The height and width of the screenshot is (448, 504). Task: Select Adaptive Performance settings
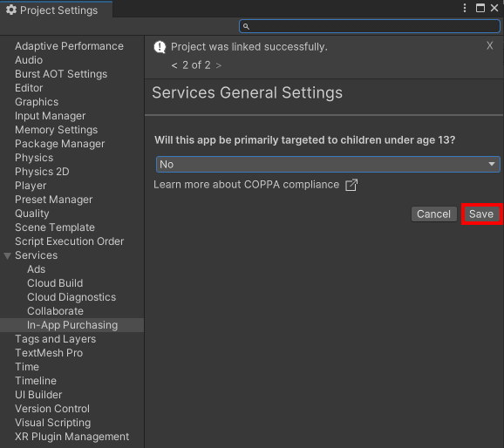click(x=69, y=46)
